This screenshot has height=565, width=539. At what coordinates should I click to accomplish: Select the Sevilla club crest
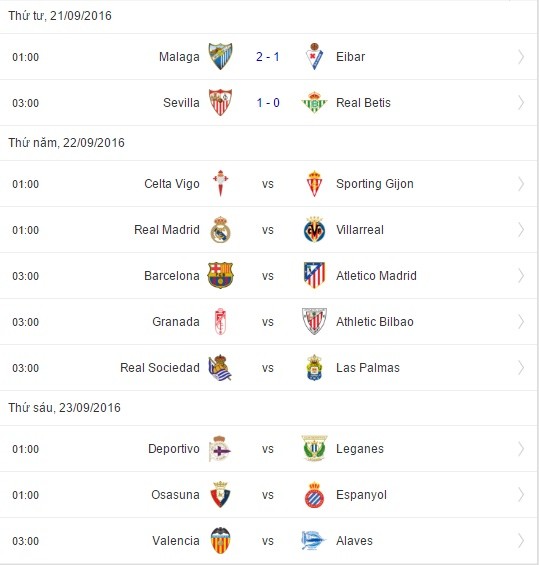click(220, 103)
